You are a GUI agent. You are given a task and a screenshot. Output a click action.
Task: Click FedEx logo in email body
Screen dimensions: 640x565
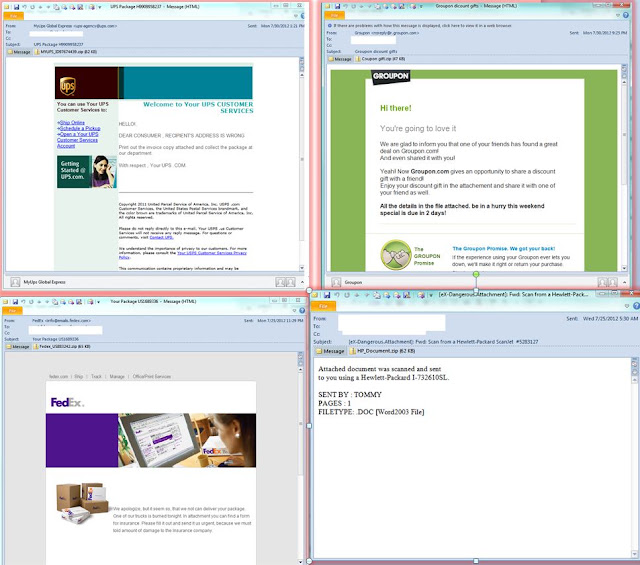[x=67, y=403]
